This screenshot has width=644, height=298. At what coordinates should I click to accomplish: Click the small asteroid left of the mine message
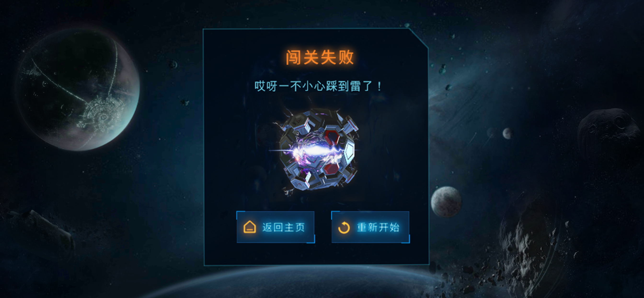(185, 103)
